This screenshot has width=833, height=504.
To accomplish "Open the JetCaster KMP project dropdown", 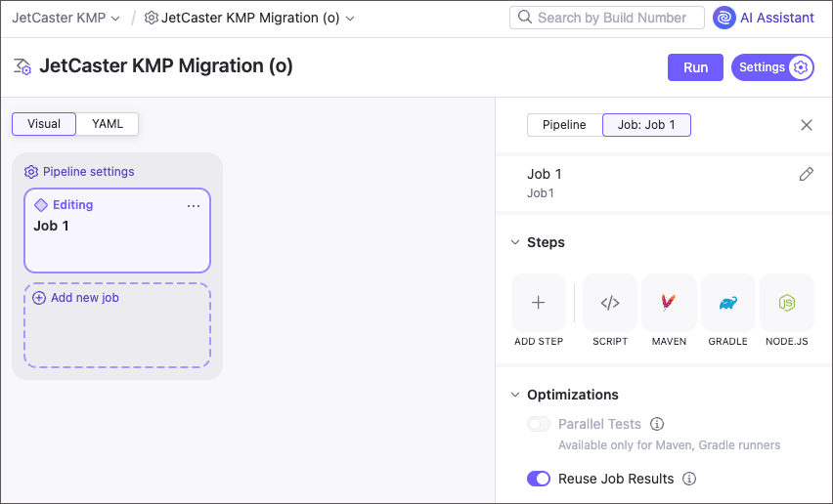I will (x=66, y=18).
